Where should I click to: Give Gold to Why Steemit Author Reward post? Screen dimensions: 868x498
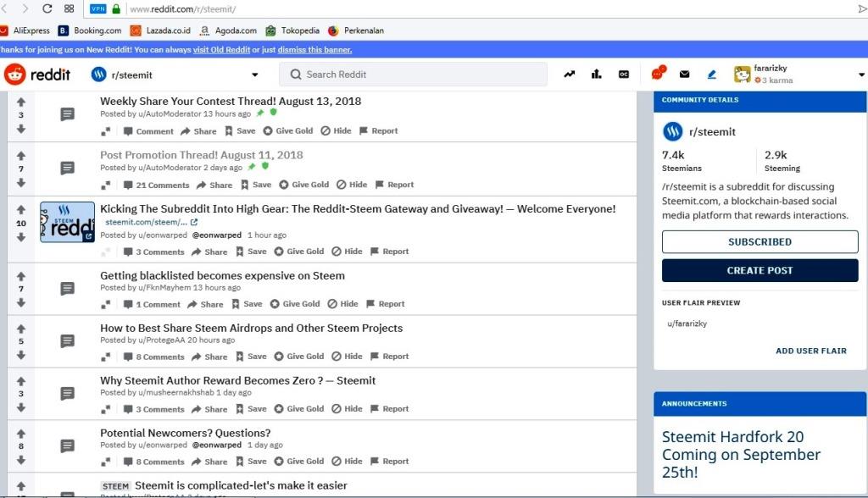299,409
